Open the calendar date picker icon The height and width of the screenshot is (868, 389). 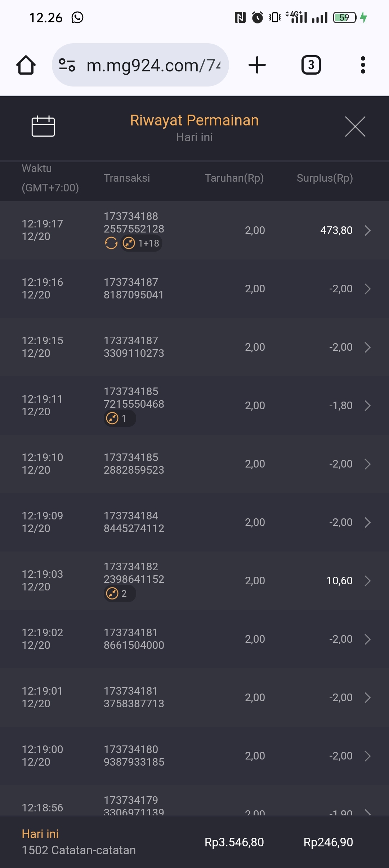[43, 126]
